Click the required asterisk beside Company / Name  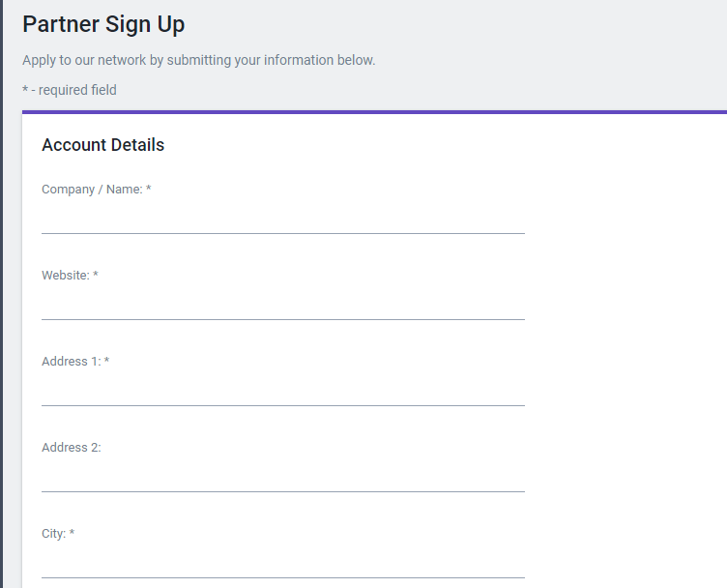(149, 190)
